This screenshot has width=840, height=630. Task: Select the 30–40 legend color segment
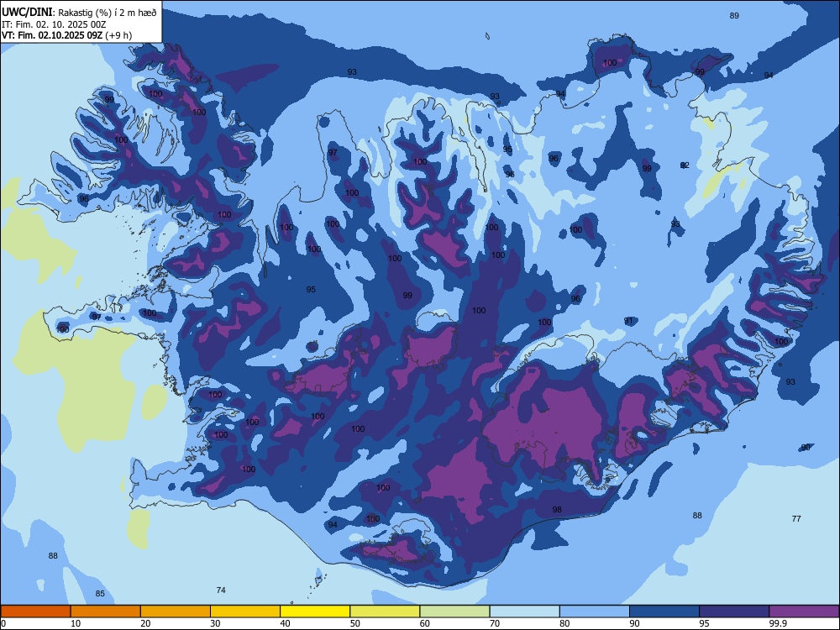(x=245, y=612)
